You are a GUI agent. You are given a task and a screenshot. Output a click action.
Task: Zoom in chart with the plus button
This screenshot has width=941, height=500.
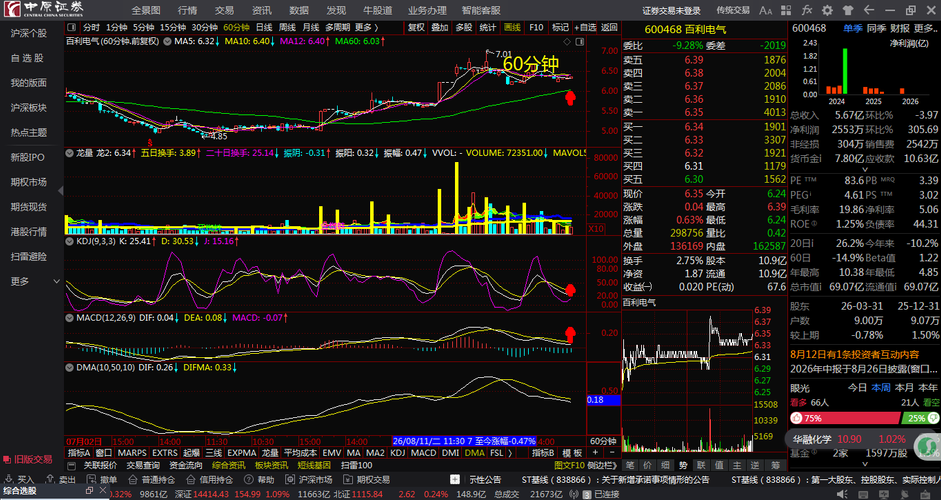pos(595,453)
